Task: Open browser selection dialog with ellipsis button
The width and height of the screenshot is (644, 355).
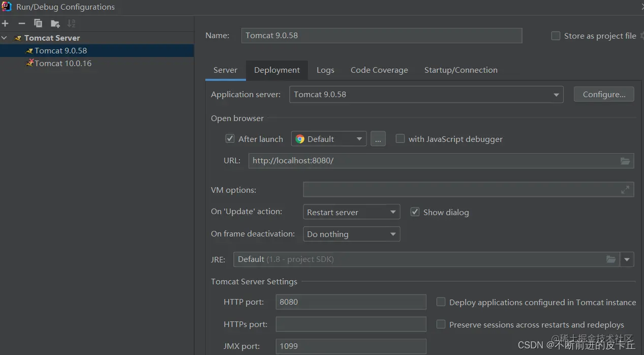Action: [x=378, y=139]
